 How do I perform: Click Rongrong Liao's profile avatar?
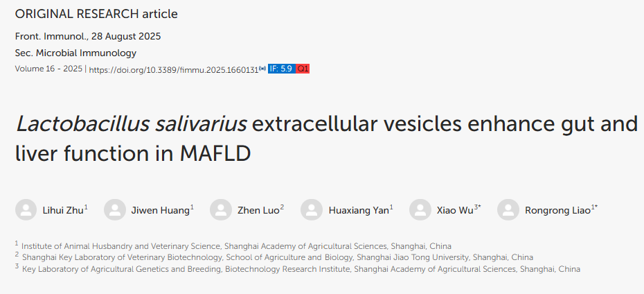click(508, 209)
